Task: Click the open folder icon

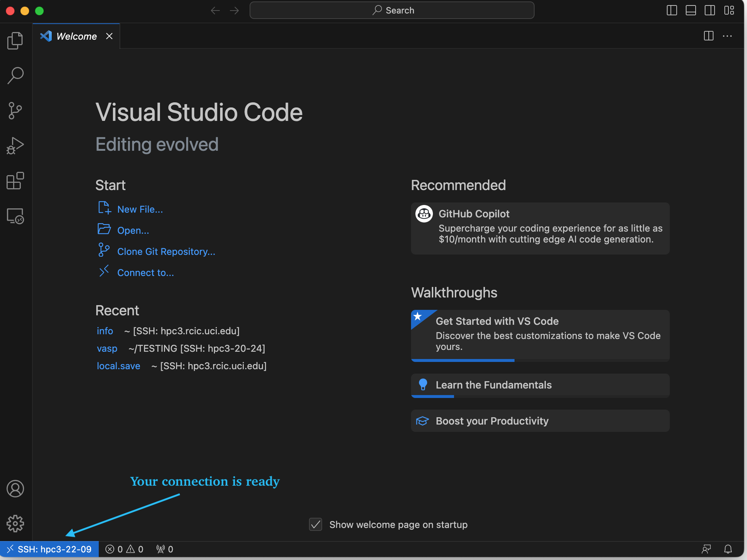Action: click(104, 229)
